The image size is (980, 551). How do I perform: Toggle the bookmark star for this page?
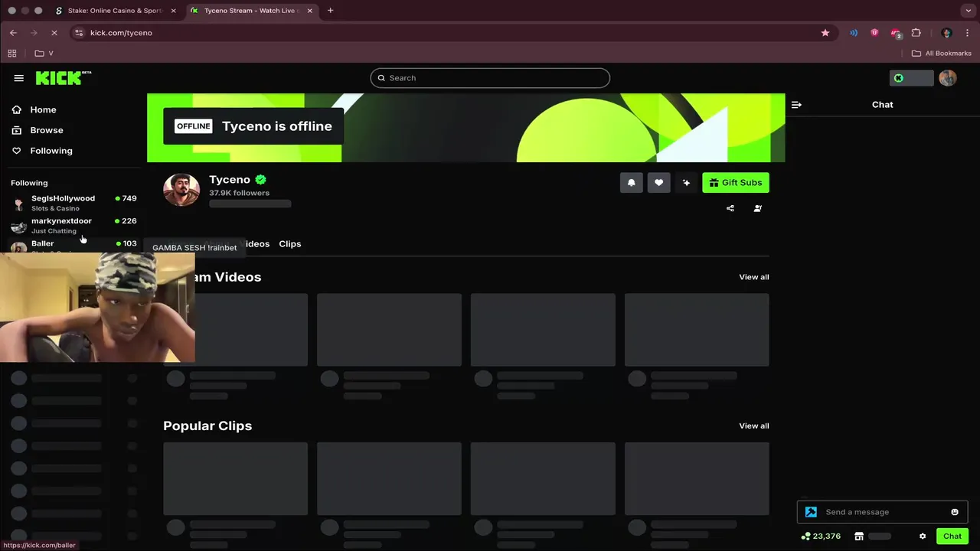(x=825, y=33)
